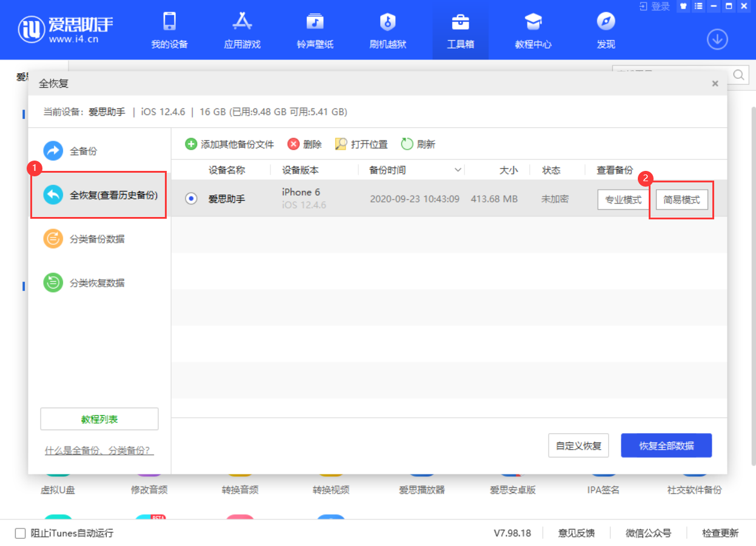Open the 铃声壁纸 ringtones and wallpapers section

[x=314, y=29]
